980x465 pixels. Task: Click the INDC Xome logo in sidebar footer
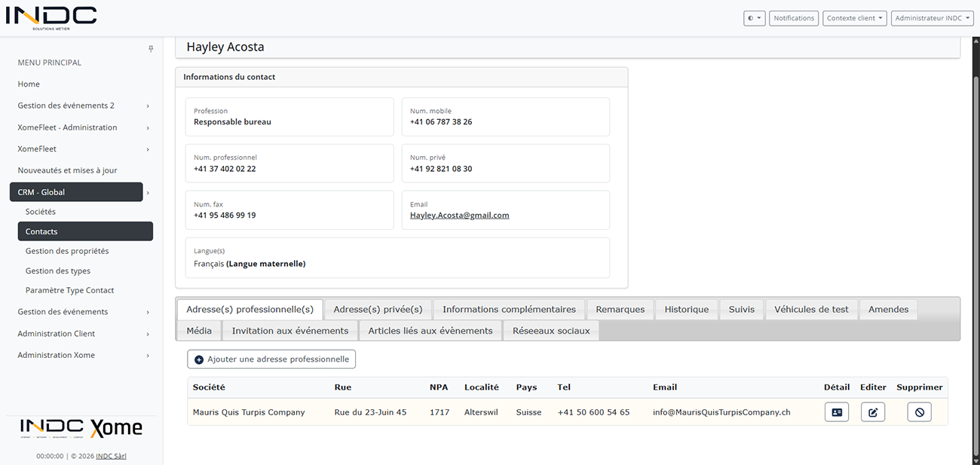[x=81, y=428]
